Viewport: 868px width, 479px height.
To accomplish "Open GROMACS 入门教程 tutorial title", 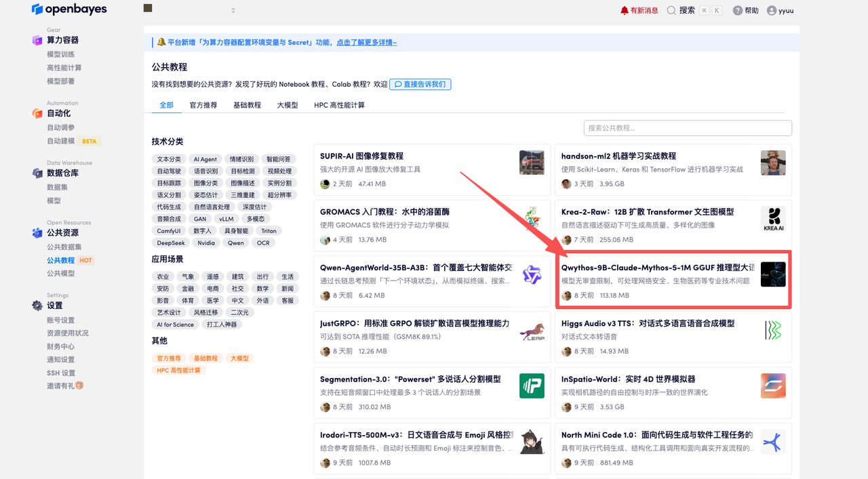I will coord(384,212).
